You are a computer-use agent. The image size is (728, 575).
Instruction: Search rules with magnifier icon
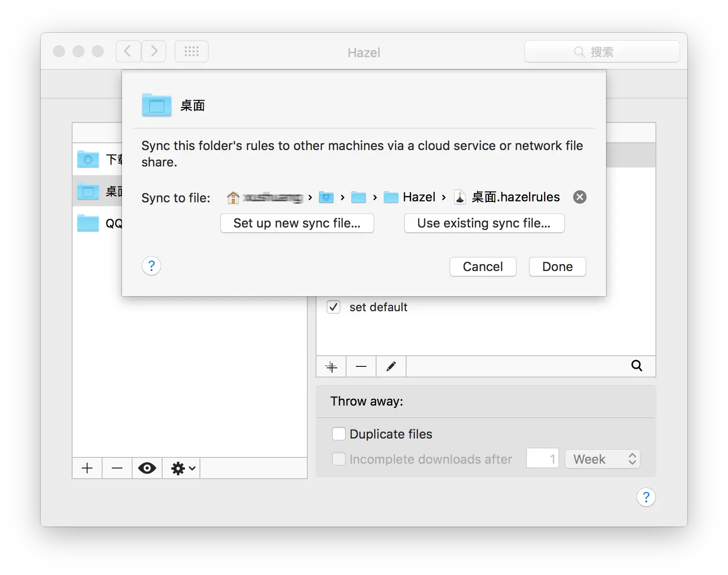637,366
